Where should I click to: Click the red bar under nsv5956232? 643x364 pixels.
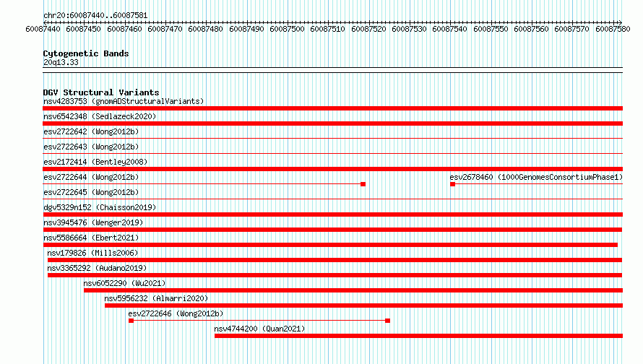tap(363, 305)
